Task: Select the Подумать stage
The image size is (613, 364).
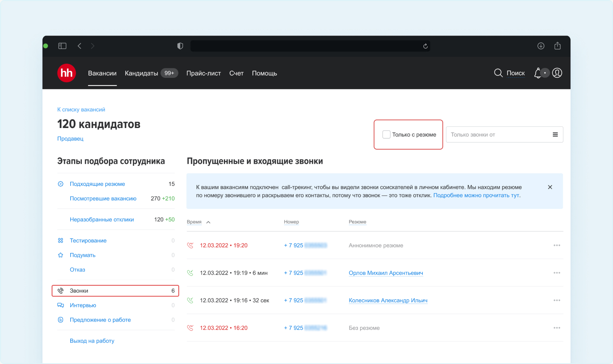Action: click(x=83, y=255)
